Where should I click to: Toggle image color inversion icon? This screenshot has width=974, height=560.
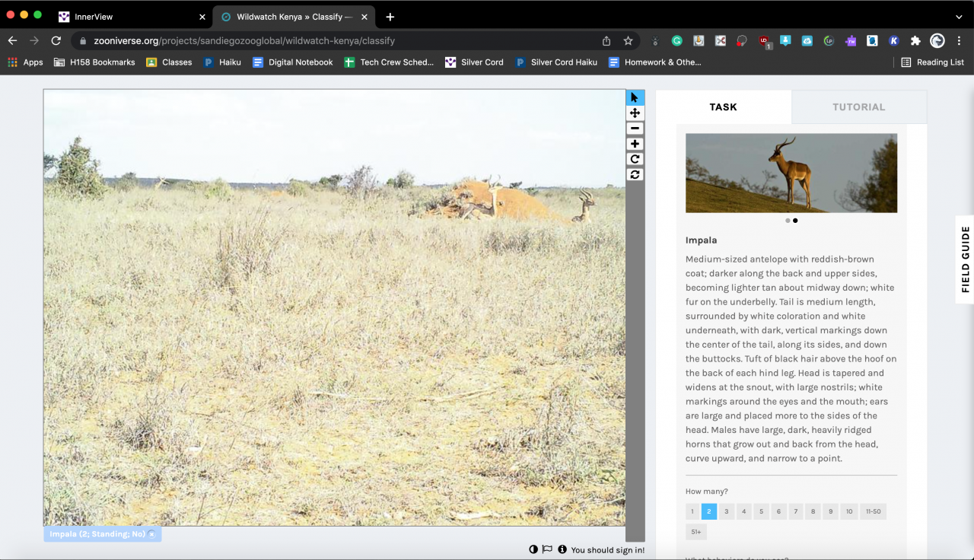pyautogui.click(x=533, y=549)
